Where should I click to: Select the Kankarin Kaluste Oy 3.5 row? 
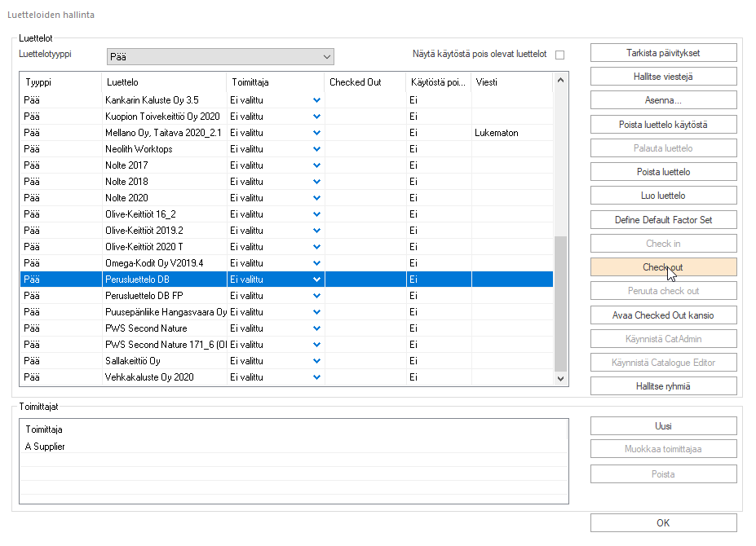(x=286, y=100)
